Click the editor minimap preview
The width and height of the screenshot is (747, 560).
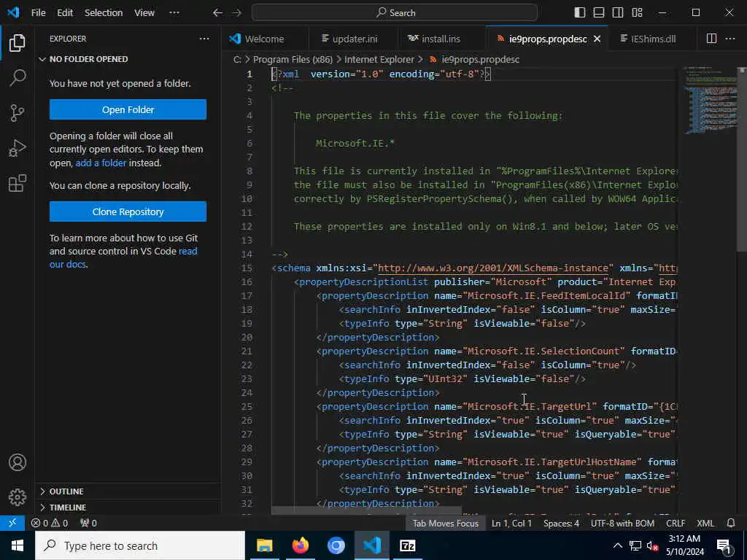coord(711,100)
